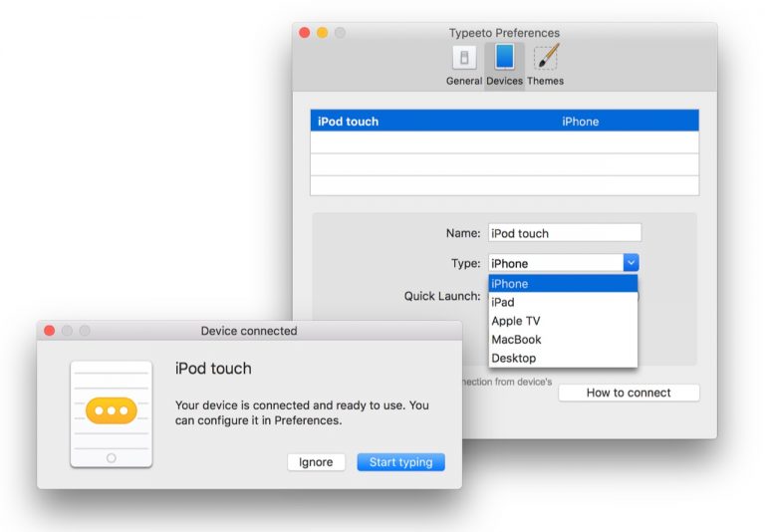Viewport: 765px width, 532px height.
Task: Select Desktop device type
Action: [x=562, y=358]
